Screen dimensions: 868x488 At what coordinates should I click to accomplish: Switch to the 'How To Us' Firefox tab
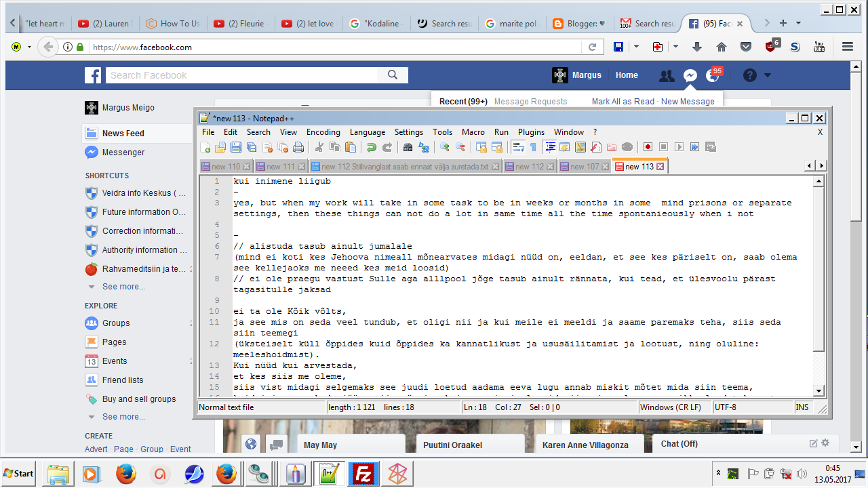(172, 23)
